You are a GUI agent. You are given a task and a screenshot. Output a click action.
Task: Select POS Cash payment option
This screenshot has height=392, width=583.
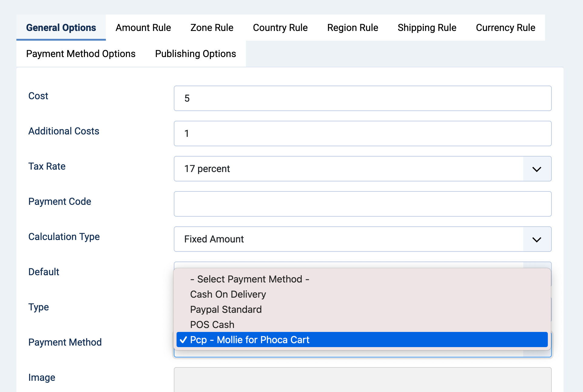212,324
